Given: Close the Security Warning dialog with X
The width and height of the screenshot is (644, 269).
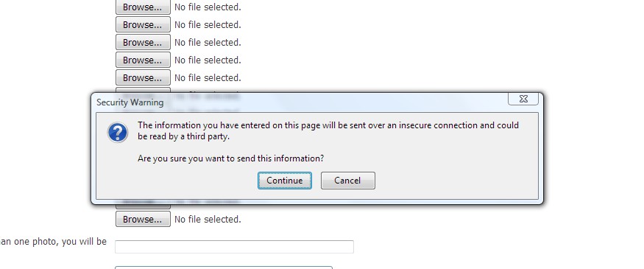Looking at the screenshot, I should click(523, 99).
